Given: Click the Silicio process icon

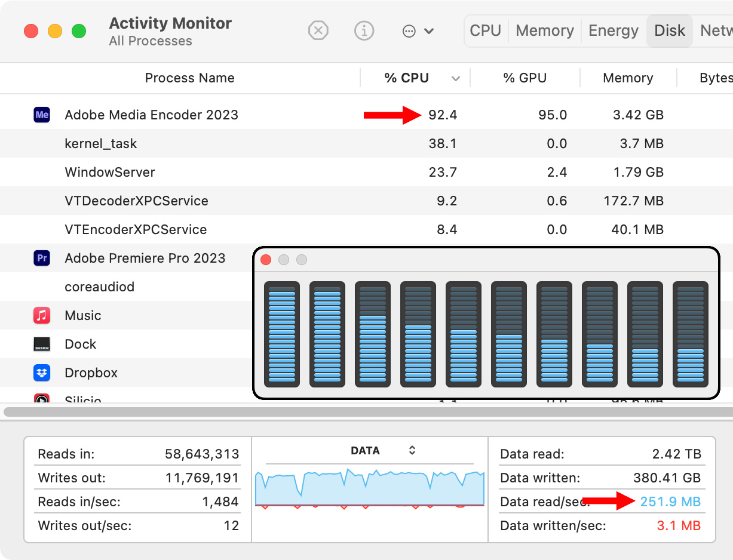Looking at the screenshot, I should pos(42,399).
